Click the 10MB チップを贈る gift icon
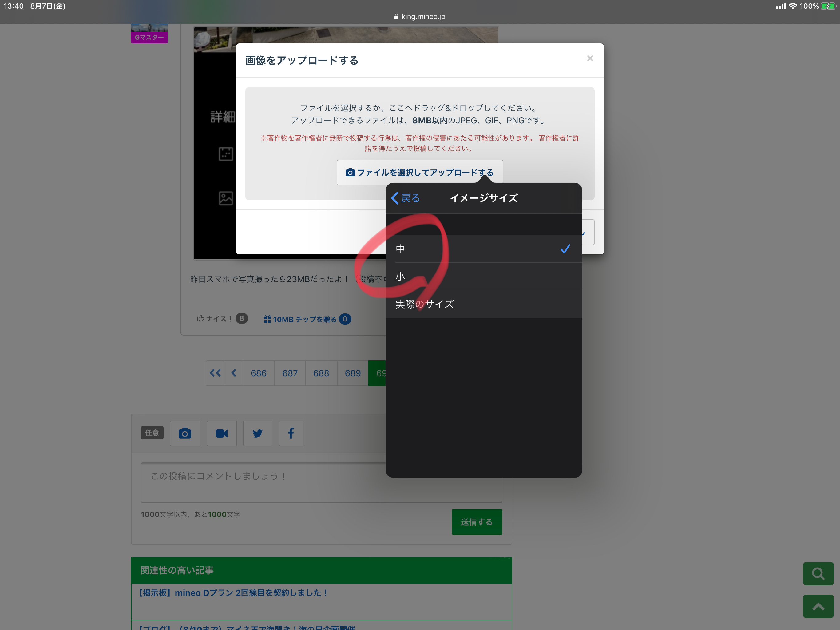The image size is (840, 630). coord(267,319)
